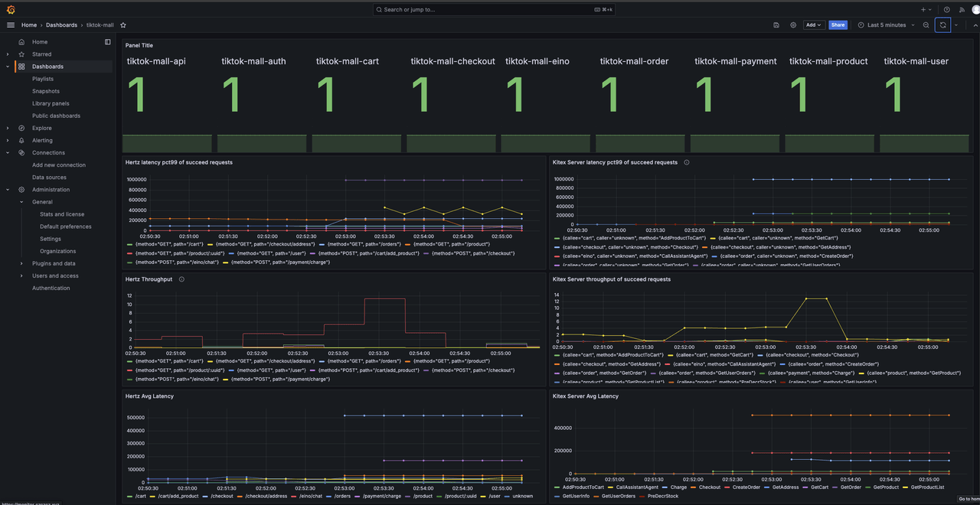Image resolution: width=980 pixels, height=505 pixels.
Task: Zoom out the time range
Action: click(926, 25)
